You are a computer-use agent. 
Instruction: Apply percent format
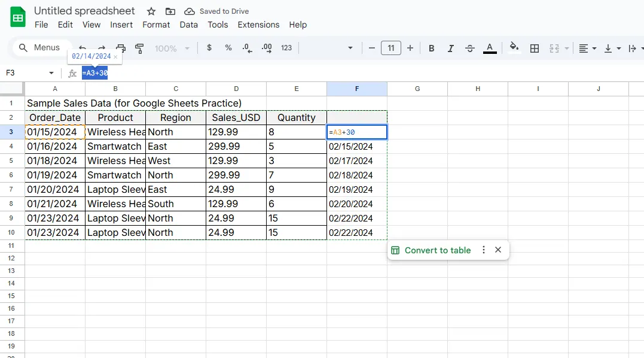pos(228,48)
